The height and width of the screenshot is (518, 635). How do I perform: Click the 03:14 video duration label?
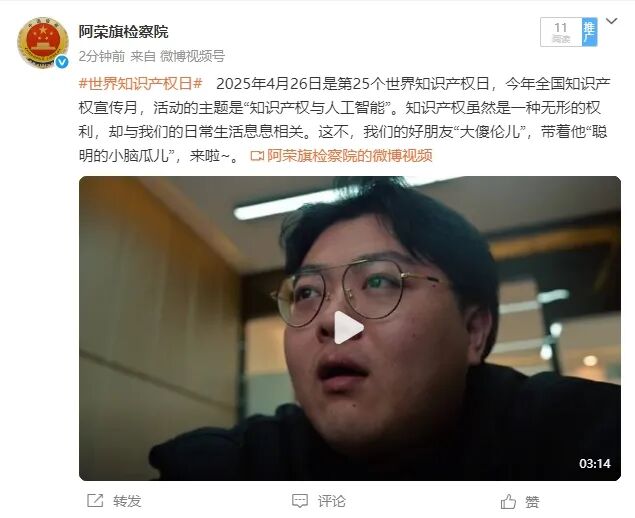click(595, 463)
